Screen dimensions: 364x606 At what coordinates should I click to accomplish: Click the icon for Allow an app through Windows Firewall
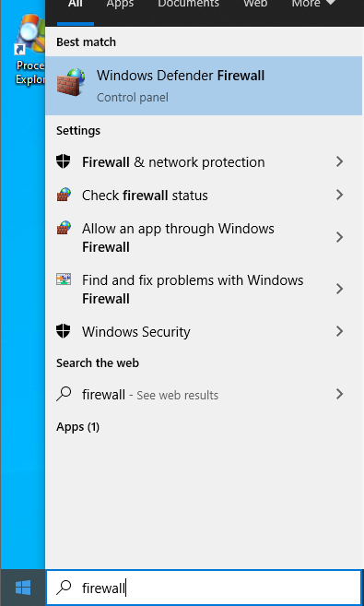click(64, 228)
